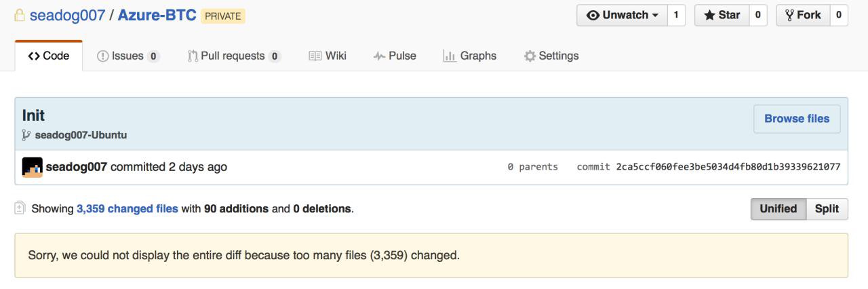This screenshot has height=289, width=868.
Task: Switch to the Pull requests tab
Action: (234, 56)
